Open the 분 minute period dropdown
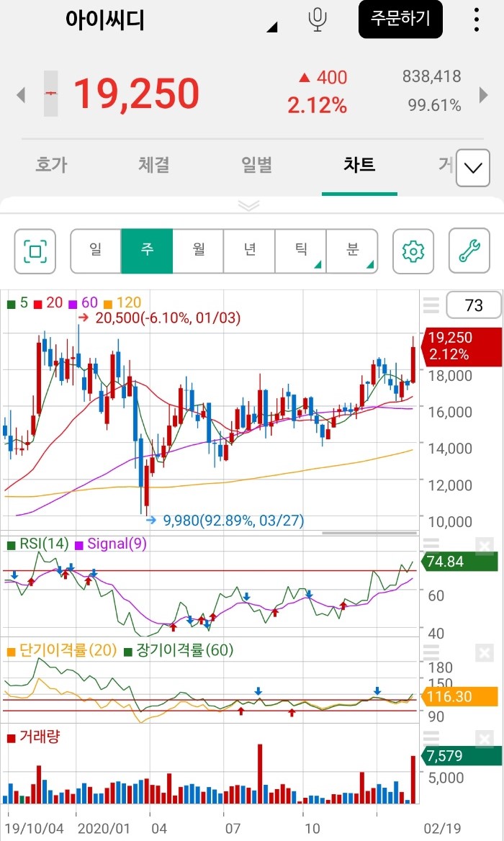Image resolution: width=504 pixels, height=841 pixels. 352,251
